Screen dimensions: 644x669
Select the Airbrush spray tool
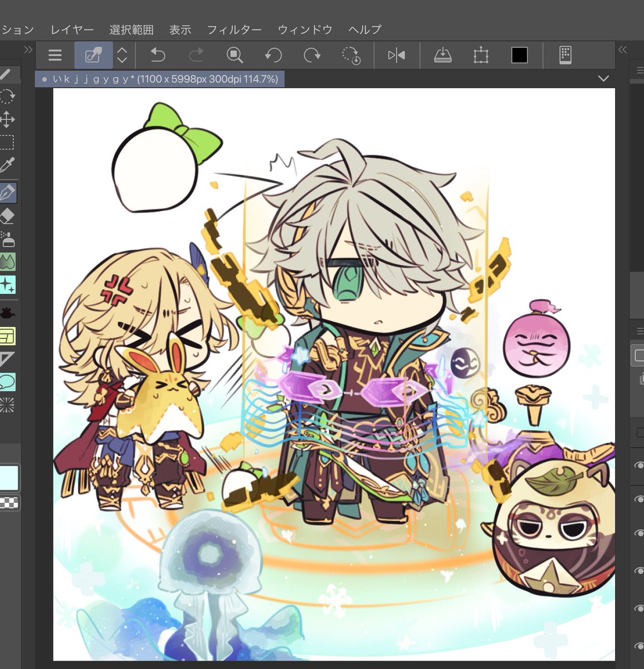7,239
